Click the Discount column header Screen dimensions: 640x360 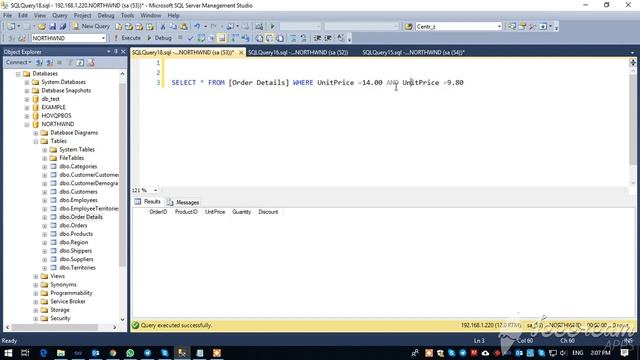click(x=268, y=212)
